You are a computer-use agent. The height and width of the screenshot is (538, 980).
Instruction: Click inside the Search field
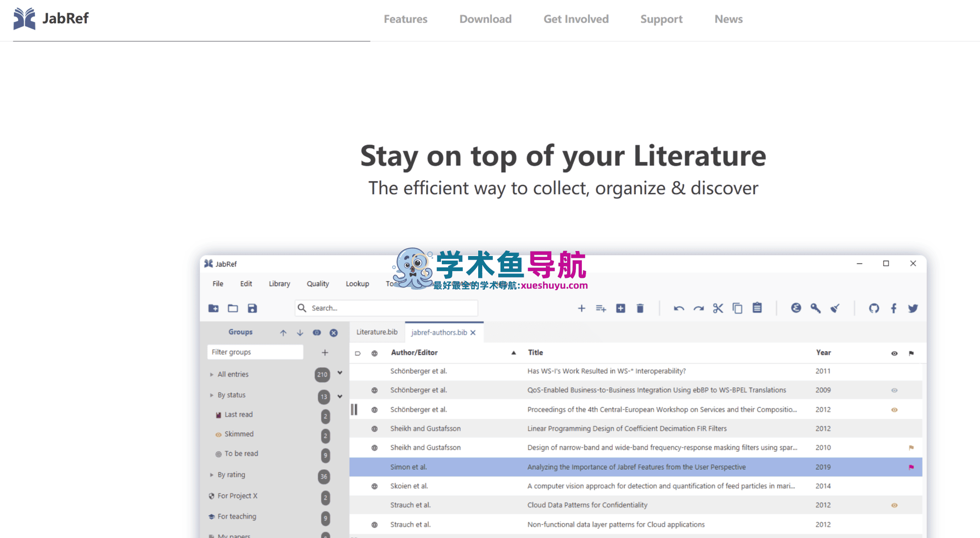click(386, 308)
